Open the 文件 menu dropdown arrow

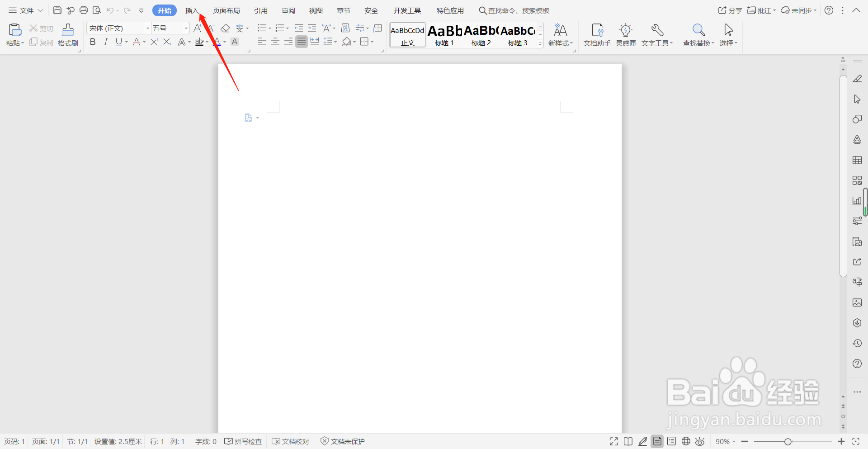[x=40, y=10]
